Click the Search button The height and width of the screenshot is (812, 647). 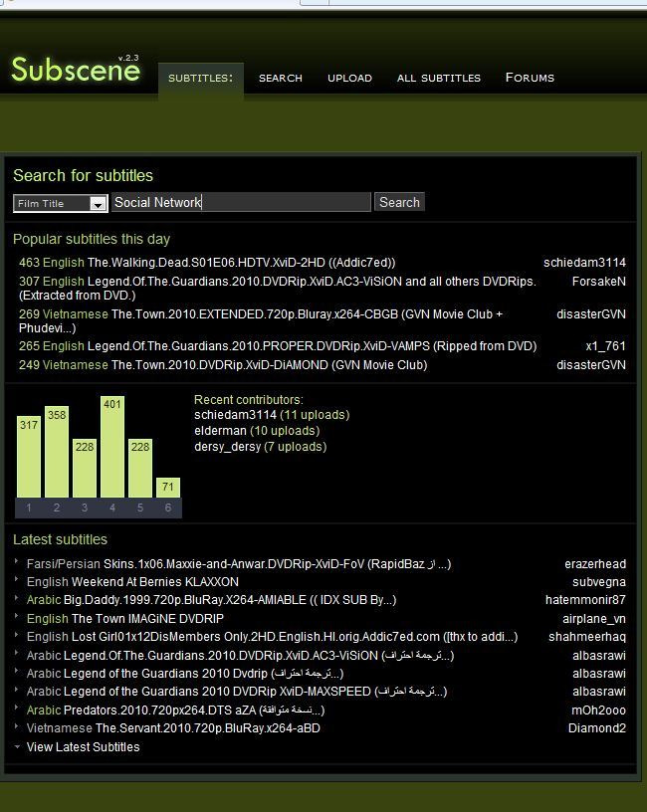point(399,202)
